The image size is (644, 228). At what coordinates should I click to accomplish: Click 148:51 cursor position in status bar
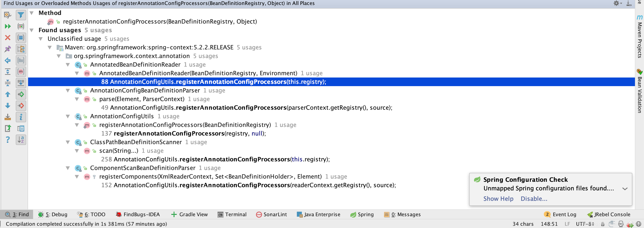click(x=549, y=224)
